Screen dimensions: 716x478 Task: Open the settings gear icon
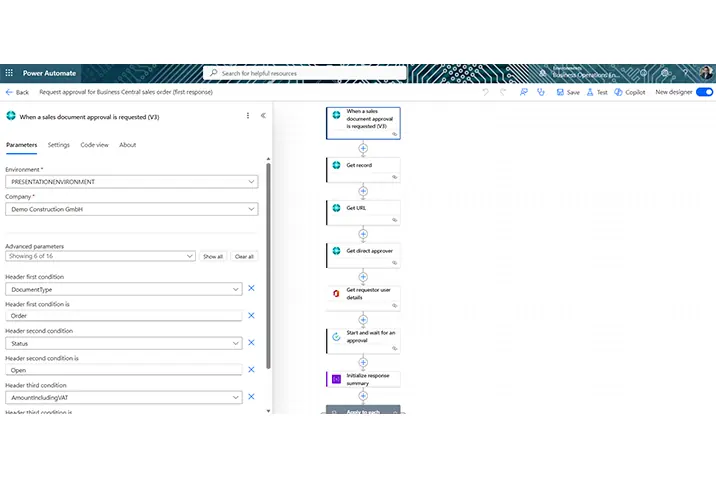pos(665,73)
